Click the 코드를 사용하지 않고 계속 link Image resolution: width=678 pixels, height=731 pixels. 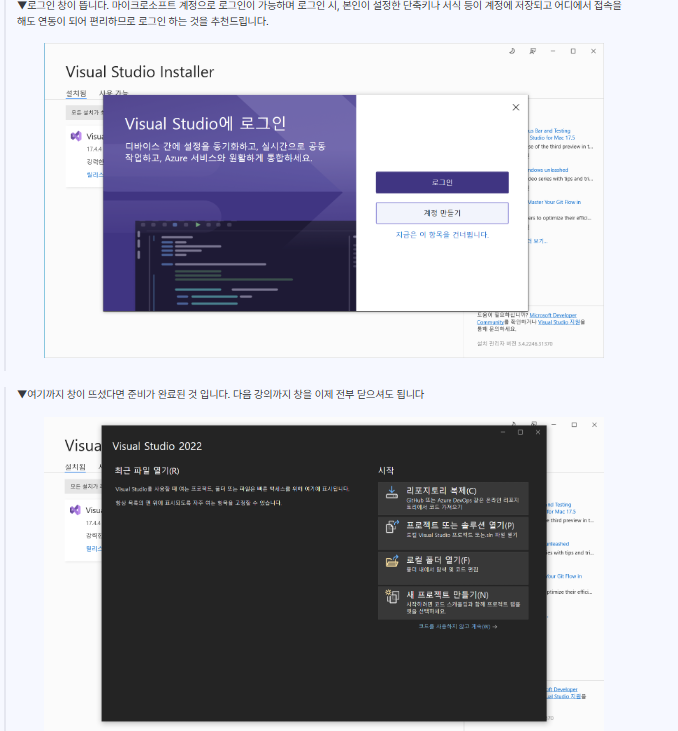(457, 627)
